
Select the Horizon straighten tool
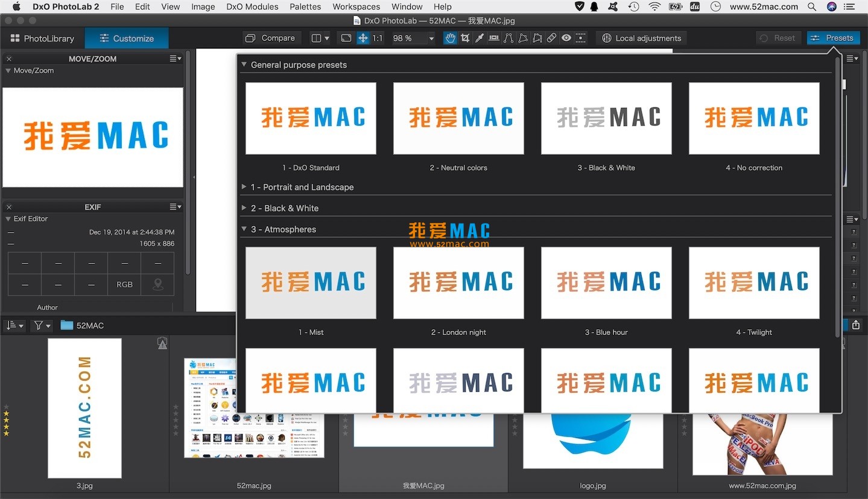494,38
